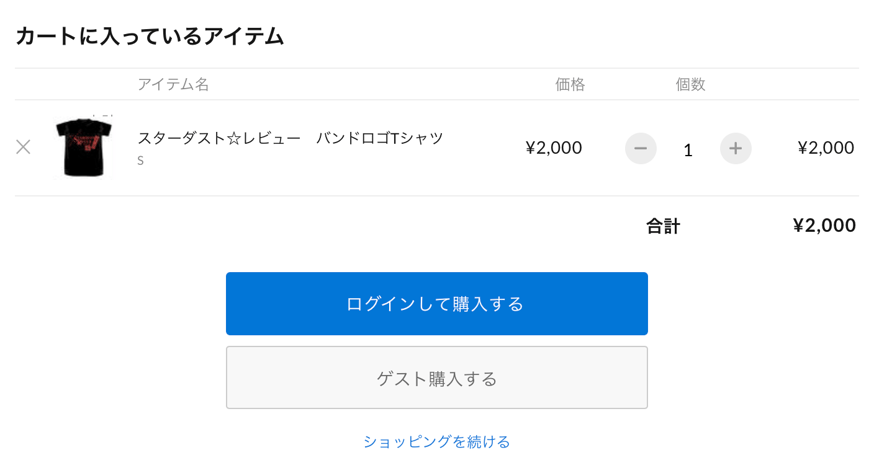This screenshot has height=476, width=874.
Task: Click the バンドロゴTシャツ product title text
Action: 380,138
